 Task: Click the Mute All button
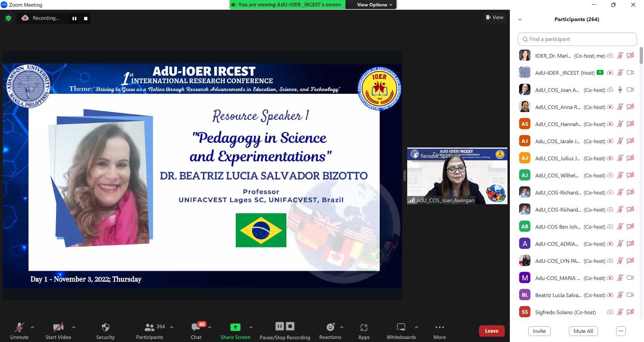click(x=583, y=331)
